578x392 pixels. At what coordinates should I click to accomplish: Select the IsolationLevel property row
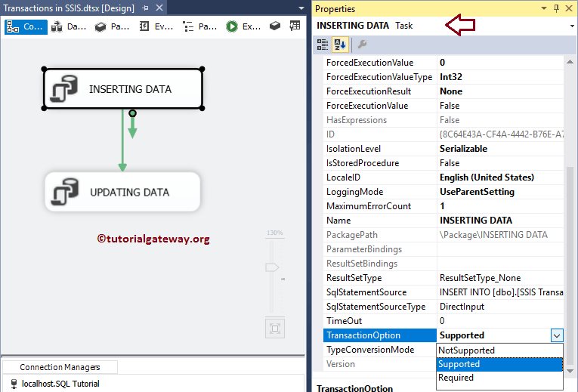[444, 149]
